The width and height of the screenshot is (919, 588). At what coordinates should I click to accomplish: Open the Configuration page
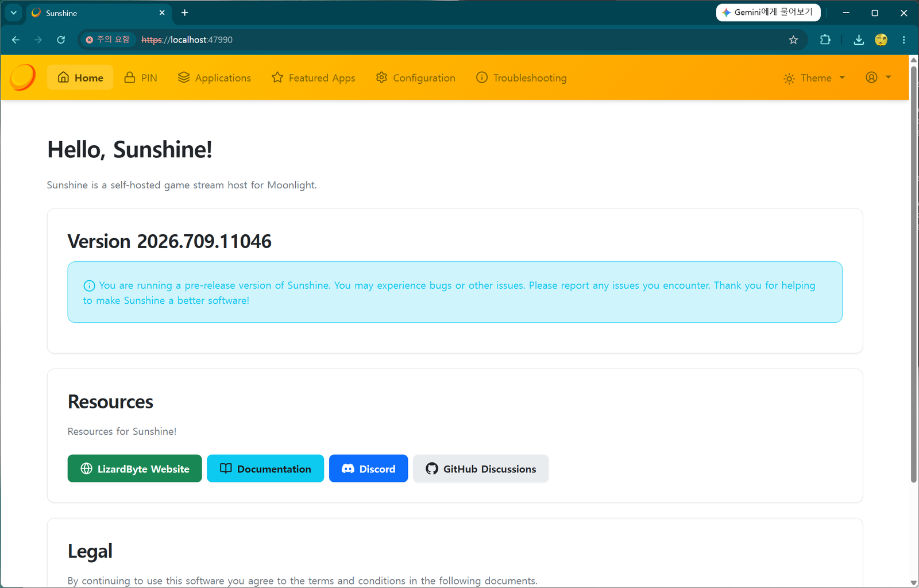point(415,78)
